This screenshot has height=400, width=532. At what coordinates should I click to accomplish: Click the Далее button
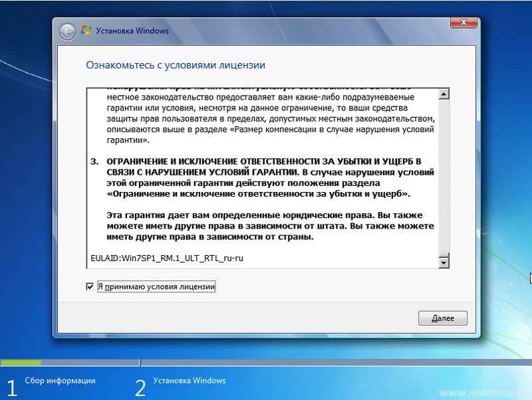coord(443,318)
